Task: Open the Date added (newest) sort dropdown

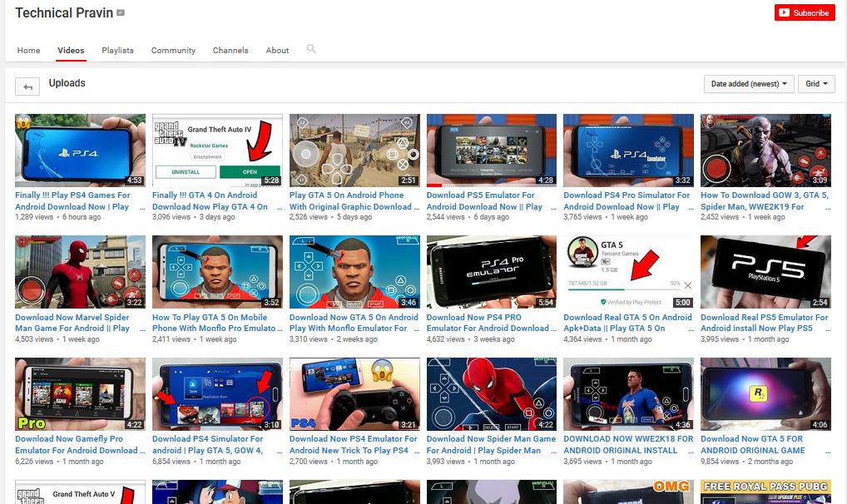Action: pos(749,84)
